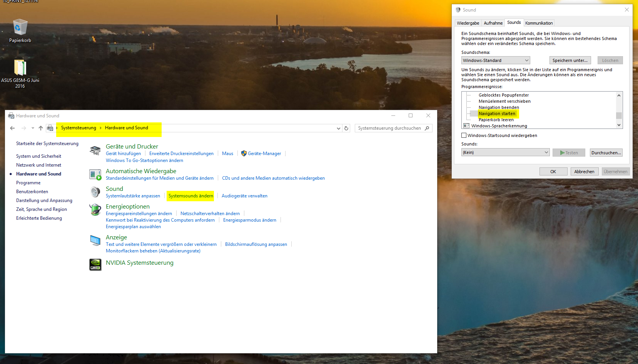Open Netzwerk und Internet in sidebar
638x364 pixels.
coord(38,165)
